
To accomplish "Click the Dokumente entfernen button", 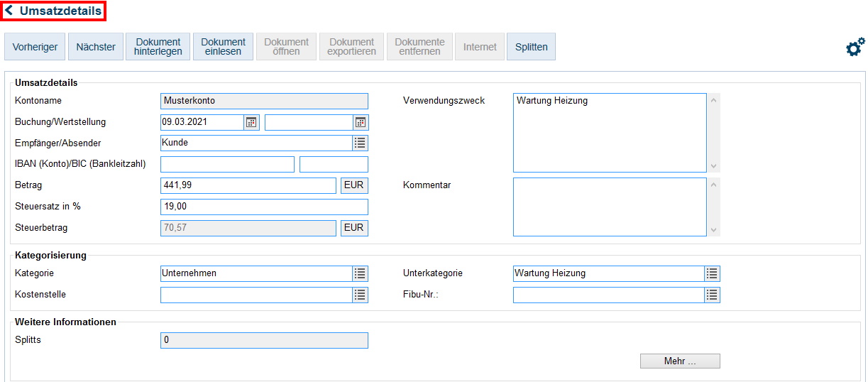I will point(419,47).
